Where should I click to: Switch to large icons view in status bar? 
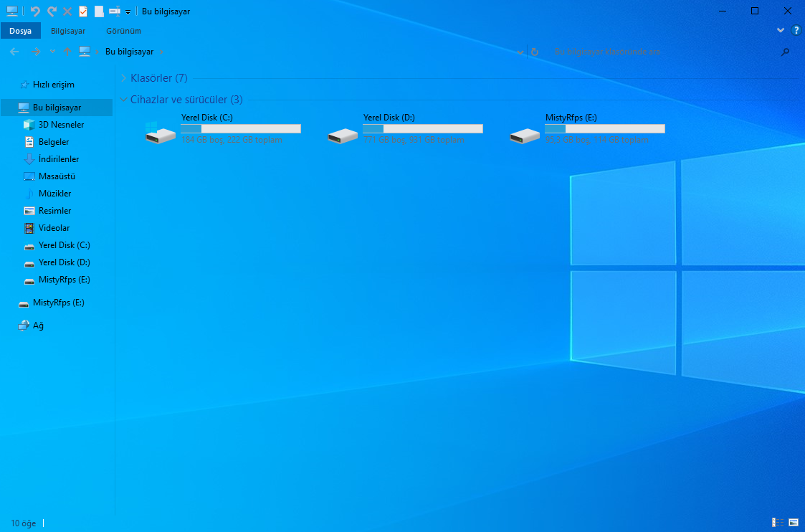tap(794, 523)
